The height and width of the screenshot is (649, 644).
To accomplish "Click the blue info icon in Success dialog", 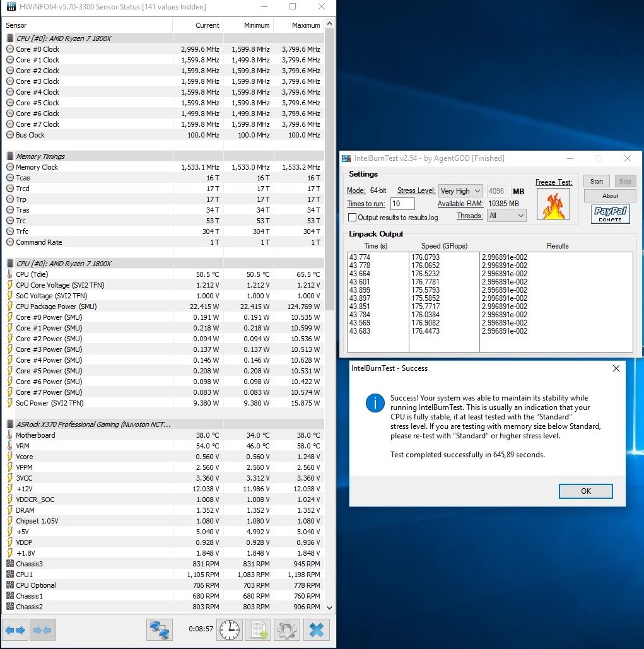I will point(375,403).
